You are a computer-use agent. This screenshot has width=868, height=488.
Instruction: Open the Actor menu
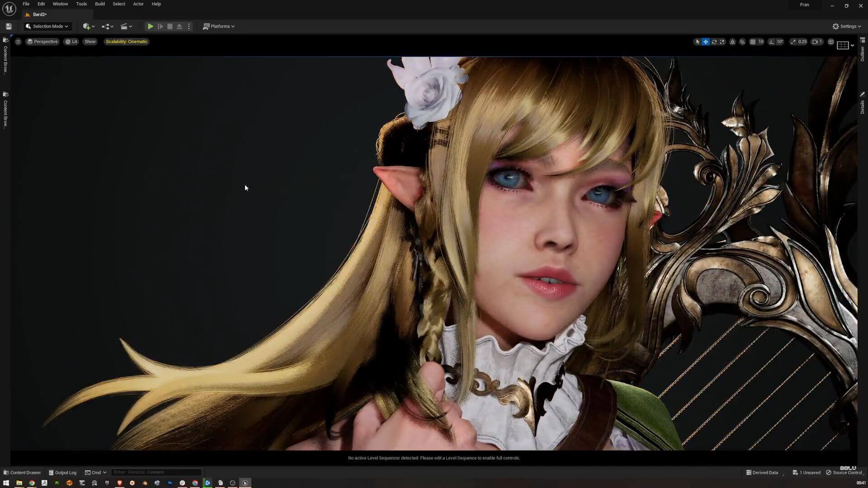click(138, 4)
